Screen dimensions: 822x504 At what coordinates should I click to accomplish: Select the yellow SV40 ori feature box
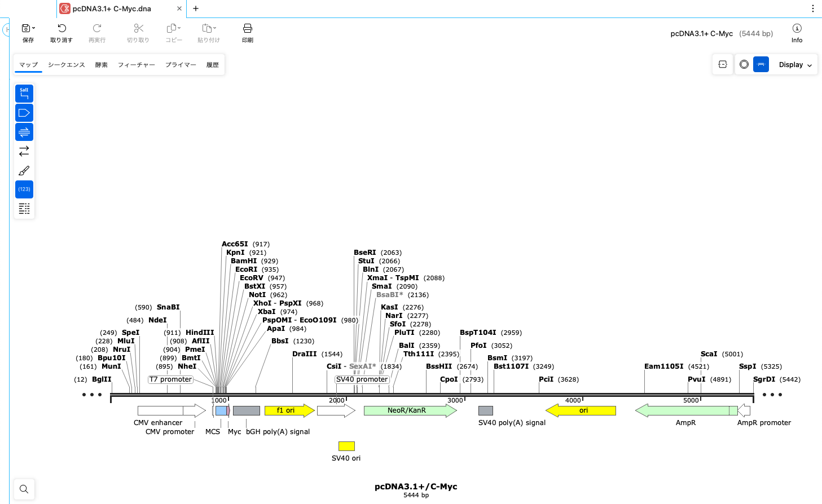pos(346,446)
